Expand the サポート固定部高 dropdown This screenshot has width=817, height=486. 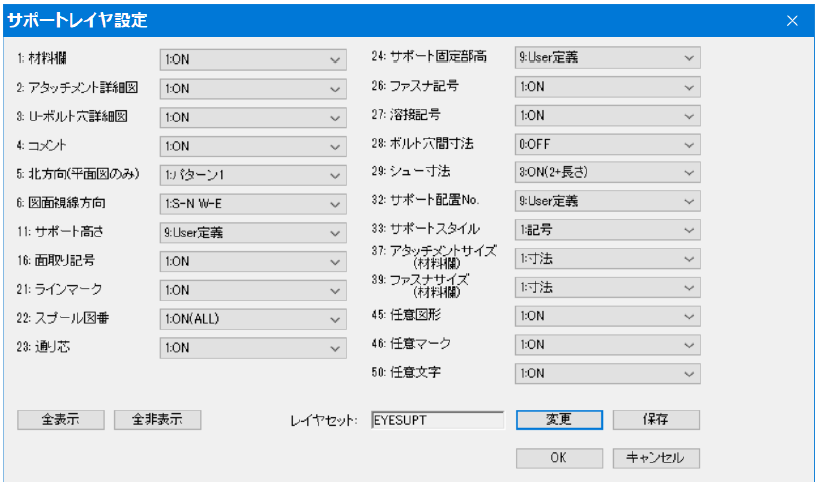pos(608,58)
